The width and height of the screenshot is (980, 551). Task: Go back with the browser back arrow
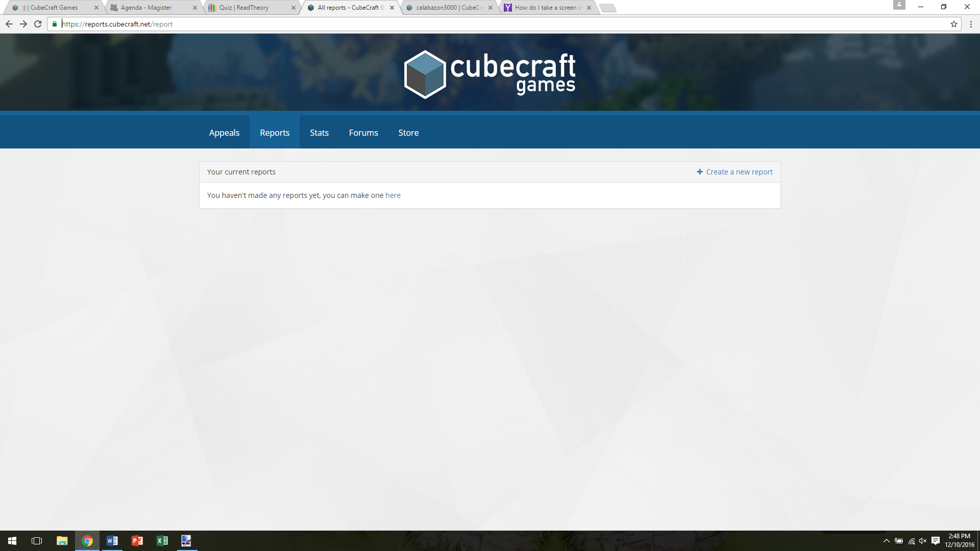[x=9, y=24]
